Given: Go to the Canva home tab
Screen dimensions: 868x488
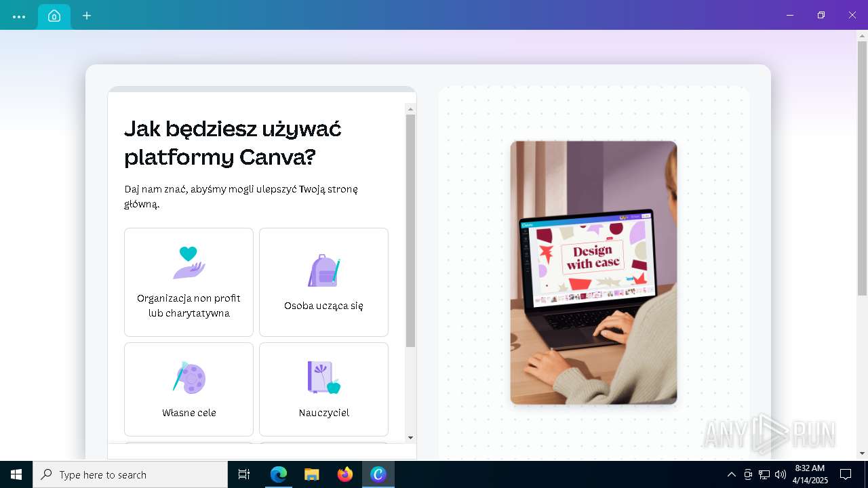Looking at the screenshot, I should 54,16.
